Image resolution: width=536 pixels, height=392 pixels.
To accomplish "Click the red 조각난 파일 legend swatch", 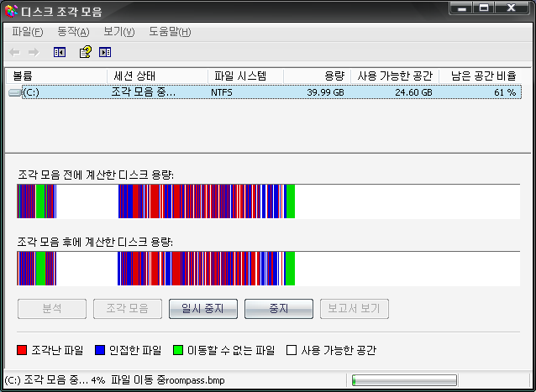I will tap(23, 350).
